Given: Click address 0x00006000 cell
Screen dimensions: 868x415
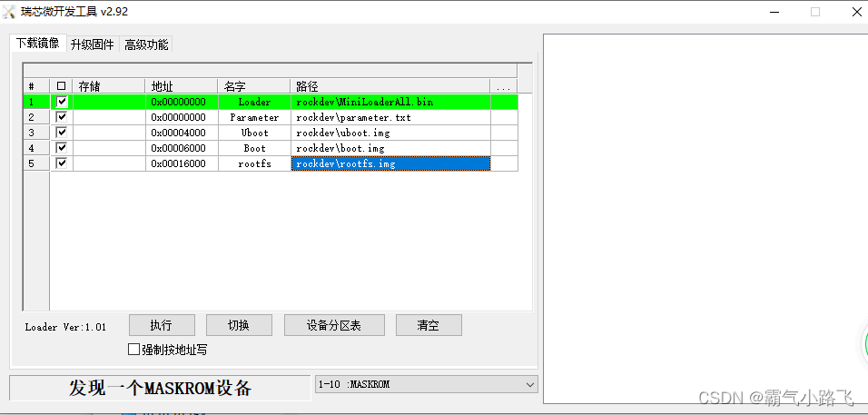Looking at the screenshot, I should pyautogui.click(x=182, y=148).
